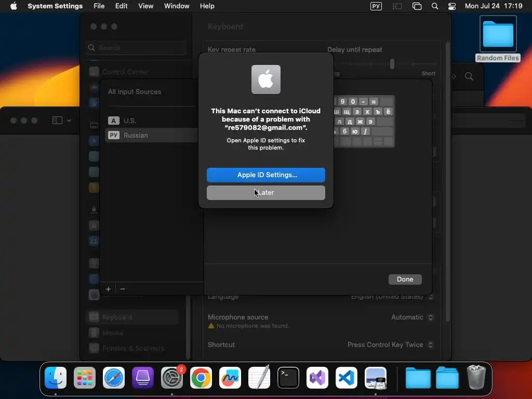The image size is (532, 399).
Task: Open the purple Apple Configurator Dock icon
Action: coord(142,378)
